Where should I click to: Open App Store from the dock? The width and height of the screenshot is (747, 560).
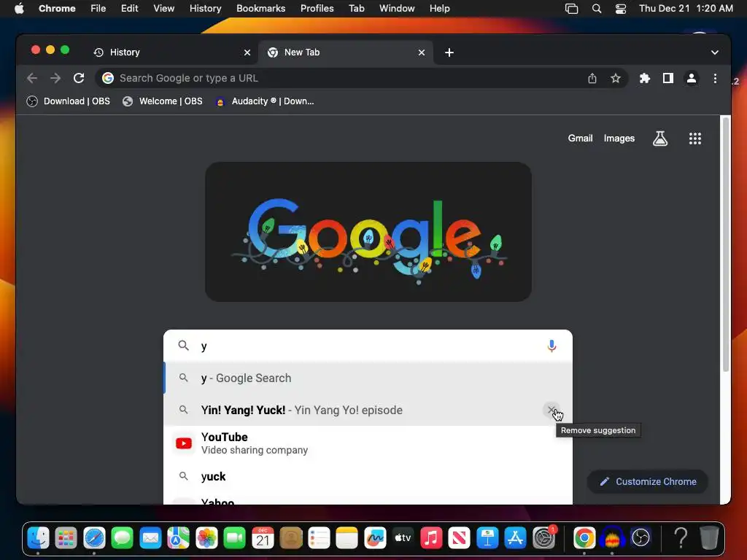pos(516,538)
